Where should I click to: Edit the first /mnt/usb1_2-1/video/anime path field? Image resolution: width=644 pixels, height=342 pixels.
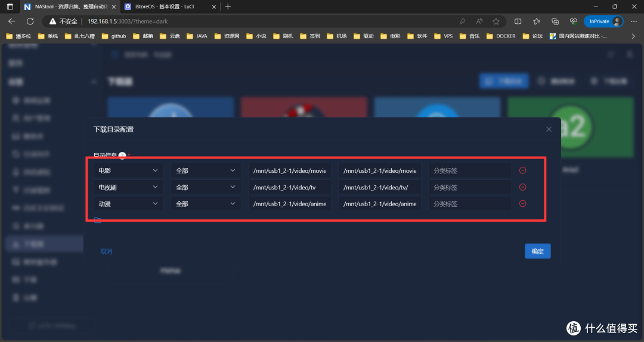[x=290, y=204]
